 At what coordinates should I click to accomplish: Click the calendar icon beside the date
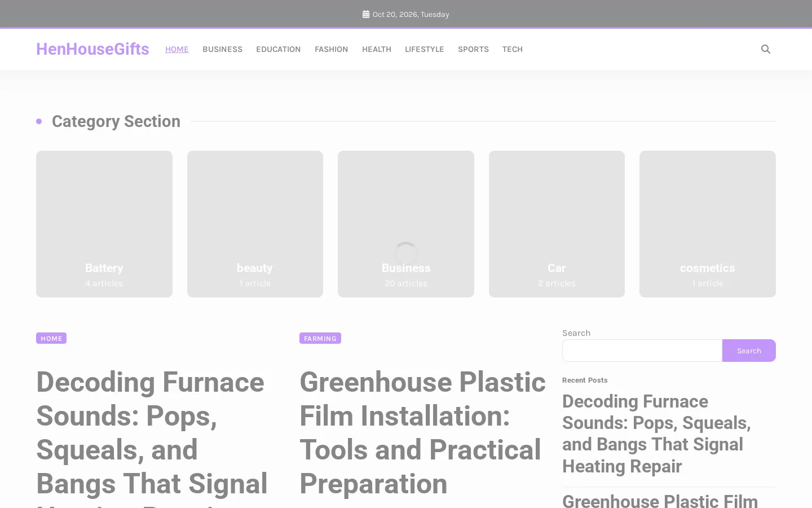pyautogui.click(x=366, y=14)
